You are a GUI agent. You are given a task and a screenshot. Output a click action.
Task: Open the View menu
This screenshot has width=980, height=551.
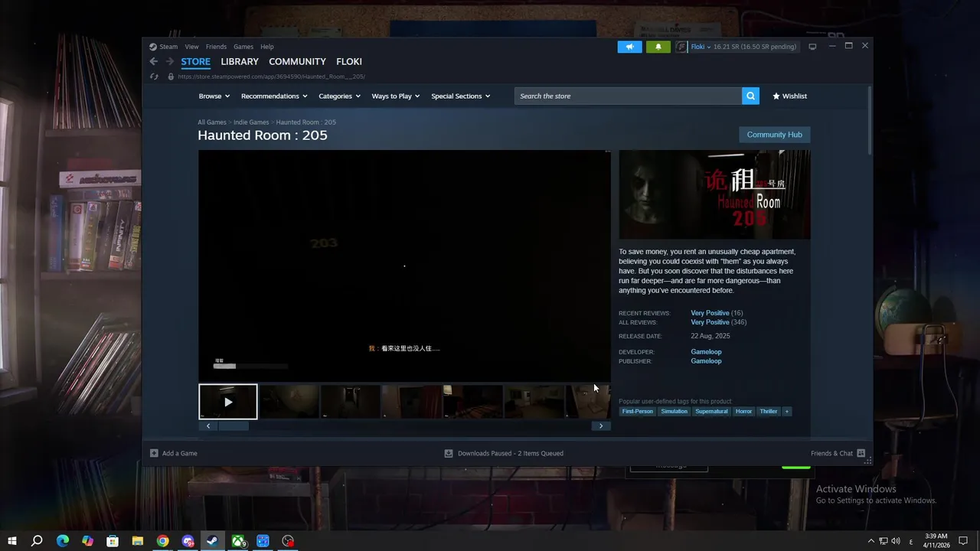[x=191, y=47]
